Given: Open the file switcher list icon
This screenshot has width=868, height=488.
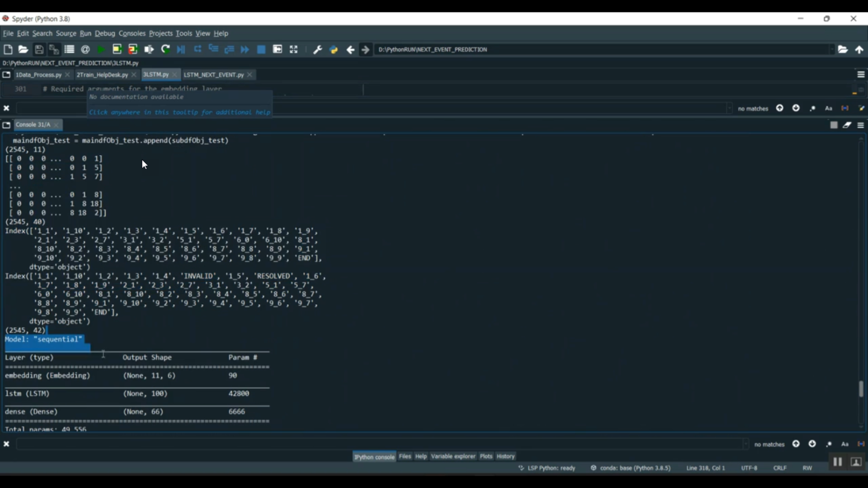Looking at the screenshot, I should 69,49.
